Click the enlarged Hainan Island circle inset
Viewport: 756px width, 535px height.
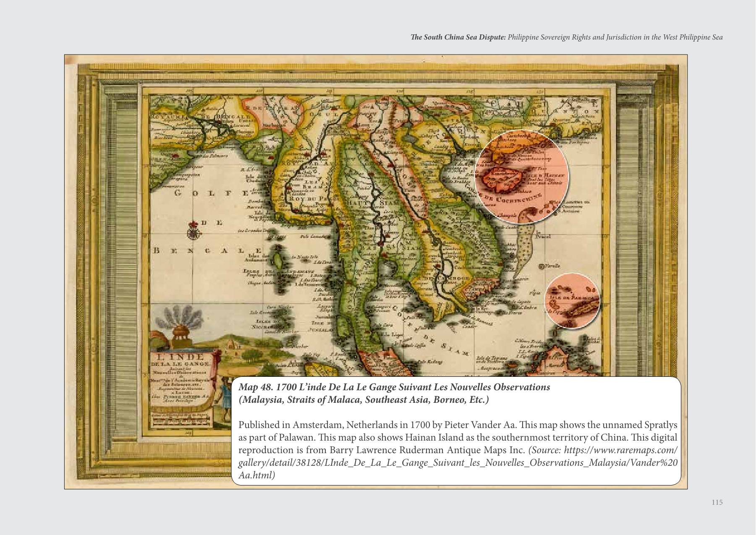[522, 177]
